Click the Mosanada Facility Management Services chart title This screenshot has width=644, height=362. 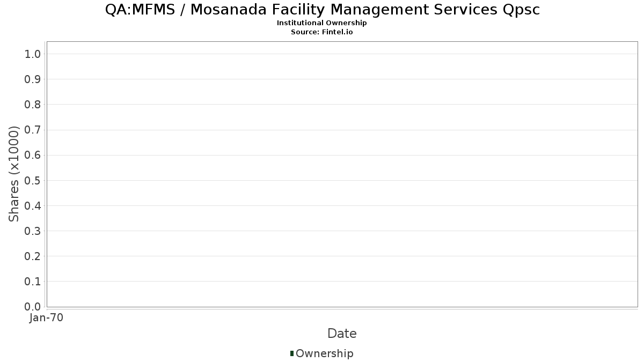click(x=321, y=10)
